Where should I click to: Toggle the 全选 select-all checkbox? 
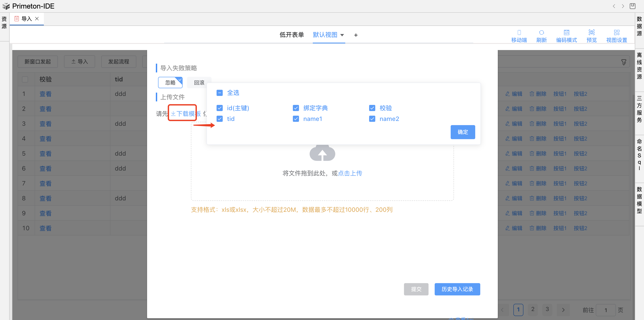[219, 93]
